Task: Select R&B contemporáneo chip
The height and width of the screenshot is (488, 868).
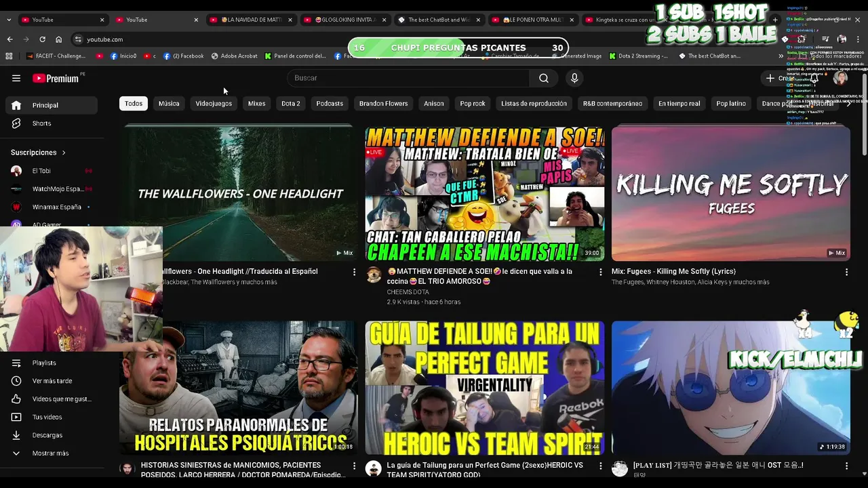Action: pyautogui.click(x=612, y=104)
